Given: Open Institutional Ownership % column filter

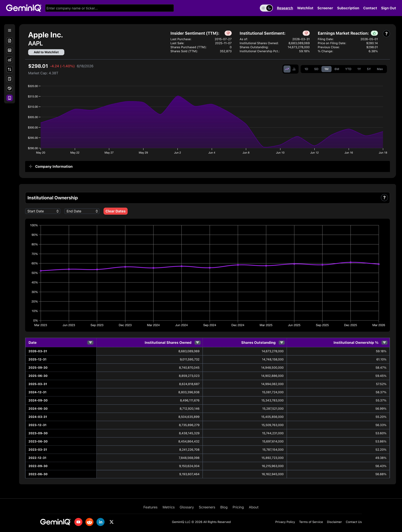Looking at the screenshot, I should [x=384, y=342].
